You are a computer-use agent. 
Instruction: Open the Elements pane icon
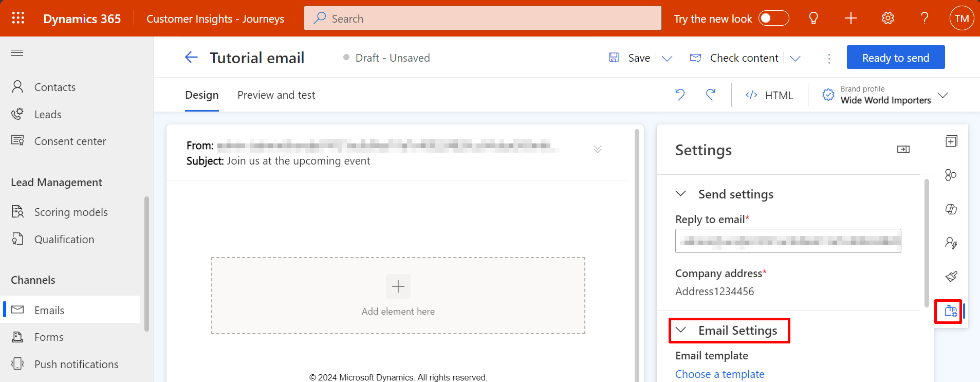pos(951,141)
